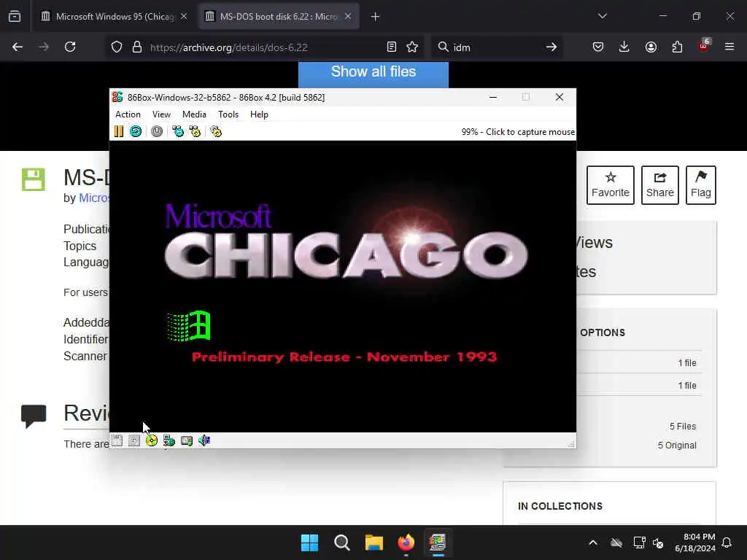This screenshot has height=560, width=747.
Task: Open the 86Box Tools menu
Action: point(228,114)
